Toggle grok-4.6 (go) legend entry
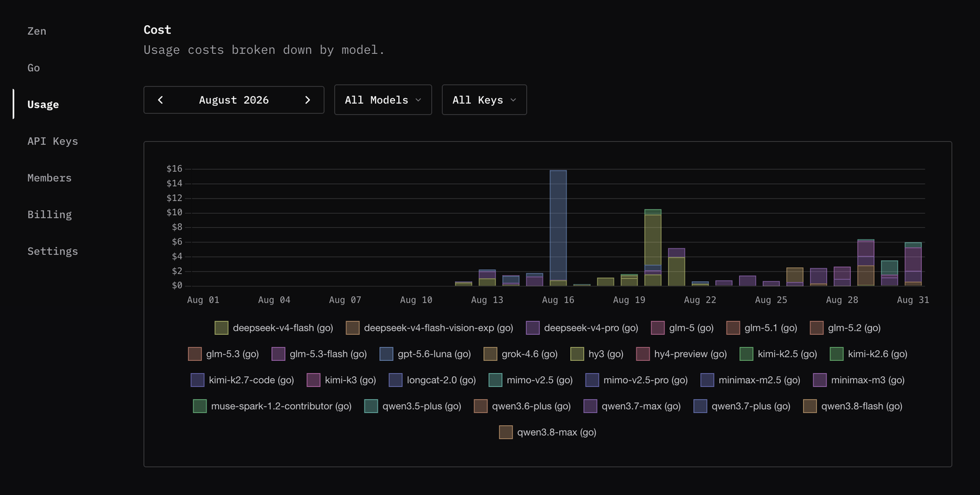The width and height of the screenshot is (980, 495). 521,354
